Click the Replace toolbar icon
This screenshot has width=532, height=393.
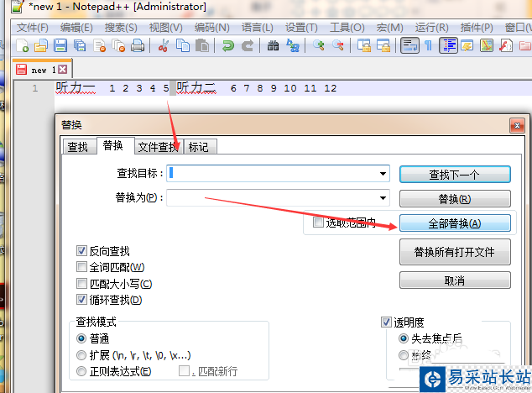(293, 45)
